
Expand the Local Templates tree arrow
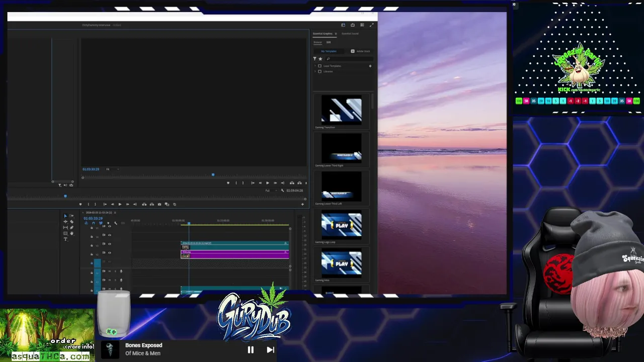tap(315, 66)
